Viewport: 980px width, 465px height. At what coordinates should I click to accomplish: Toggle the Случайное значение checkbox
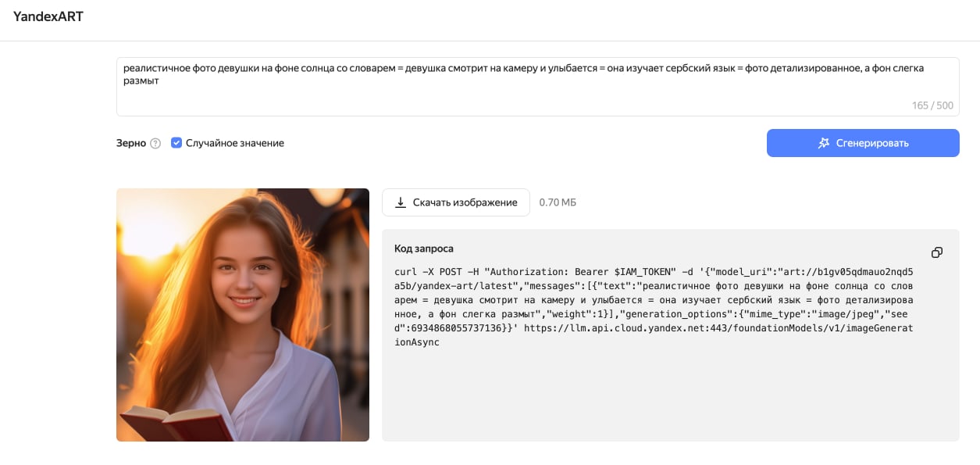pos(176,143)
